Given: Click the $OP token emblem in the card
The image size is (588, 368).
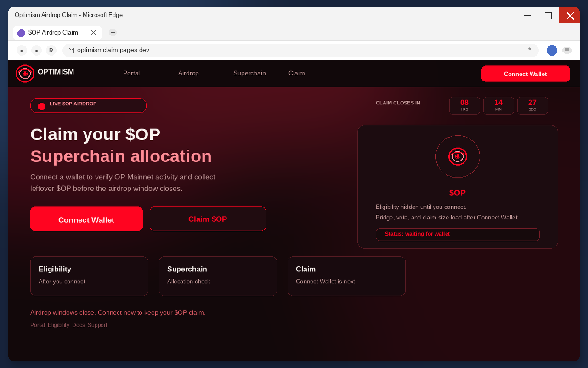Looking at the screenshot, I should tap(458, 156).
